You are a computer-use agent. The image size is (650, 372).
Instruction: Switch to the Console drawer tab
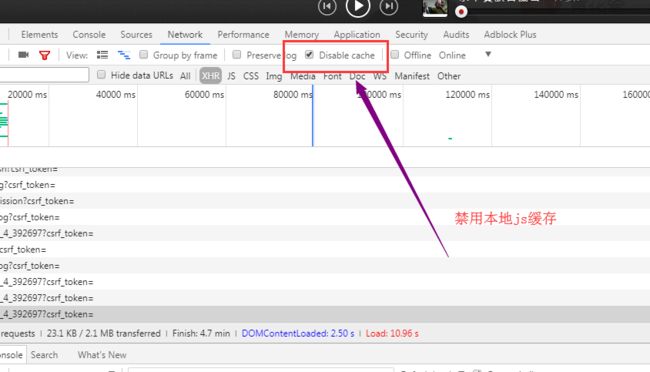tap(12, 355)
